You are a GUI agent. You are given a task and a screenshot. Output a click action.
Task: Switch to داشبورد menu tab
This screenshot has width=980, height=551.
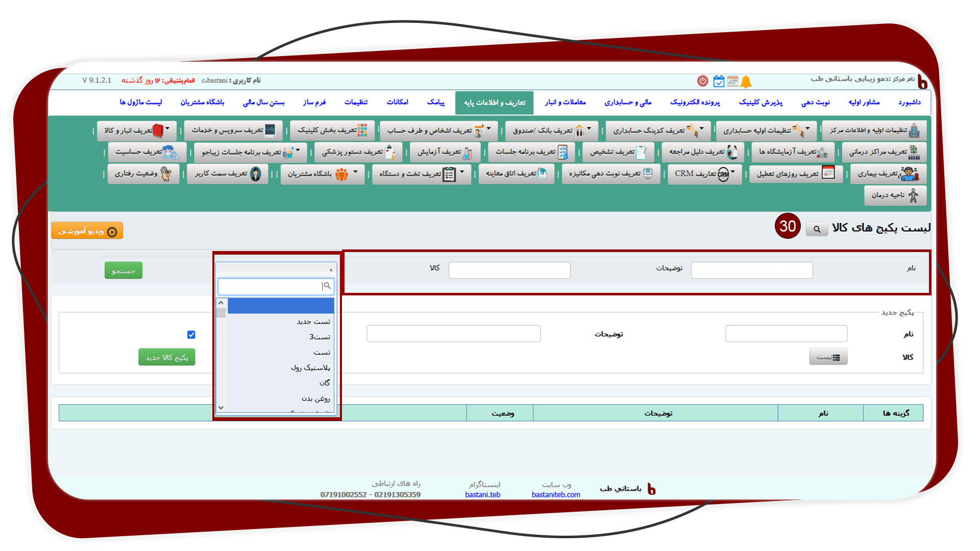910,103
